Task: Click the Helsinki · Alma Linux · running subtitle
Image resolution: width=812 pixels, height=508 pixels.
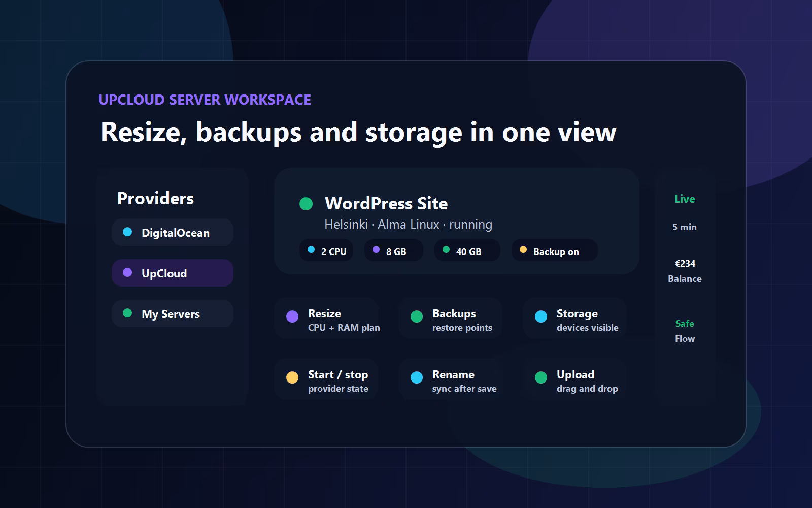Action: pos(408,224)
